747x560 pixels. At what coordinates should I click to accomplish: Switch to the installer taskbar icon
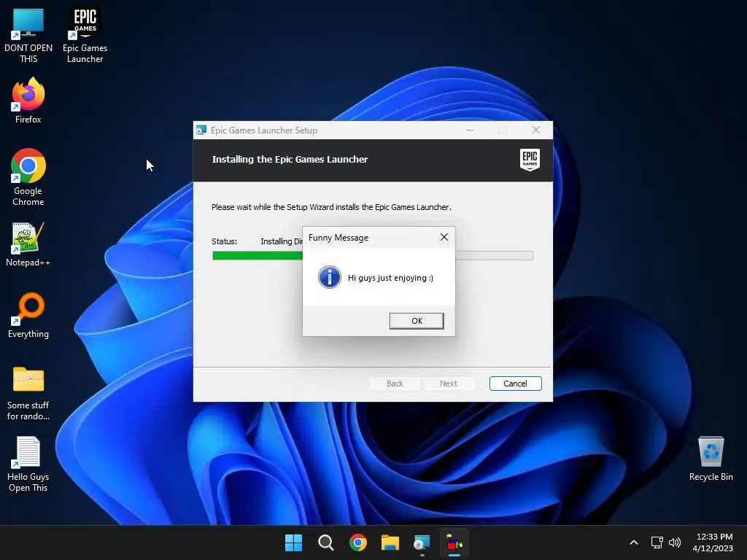422,542
